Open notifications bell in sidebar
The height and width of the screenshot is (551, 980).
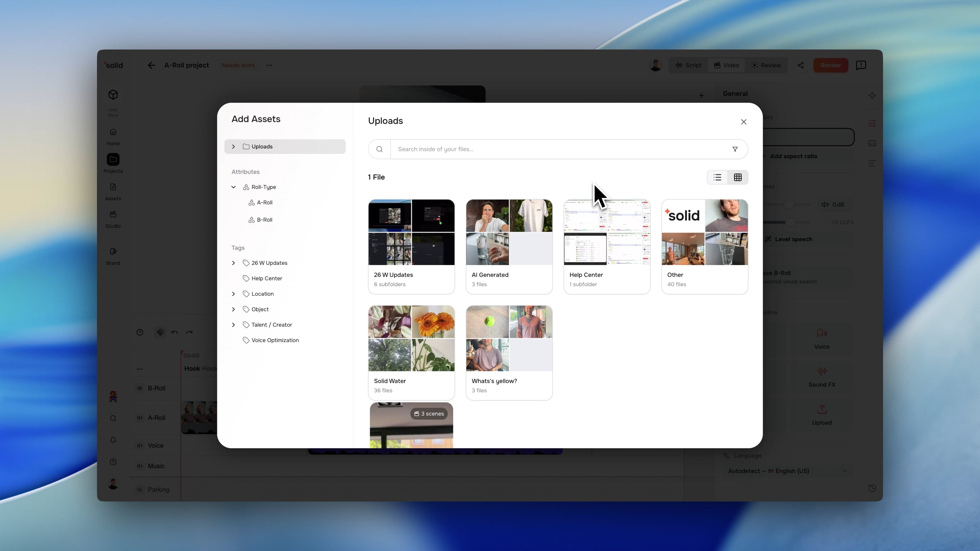click(113, 440)
